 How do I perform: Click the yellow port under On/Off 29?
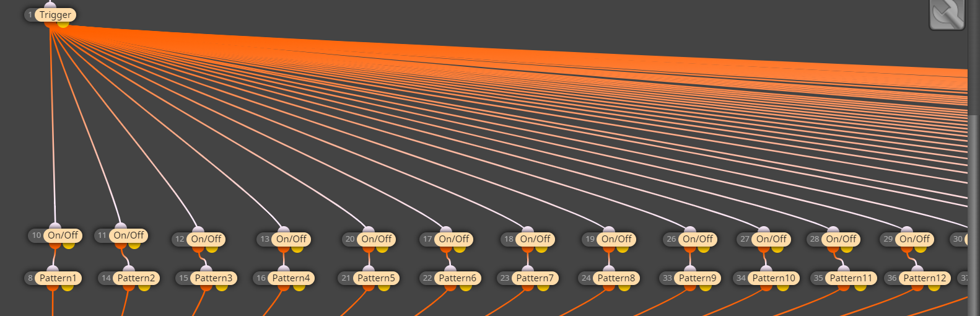pyautogui.click(x=921, y=248)
